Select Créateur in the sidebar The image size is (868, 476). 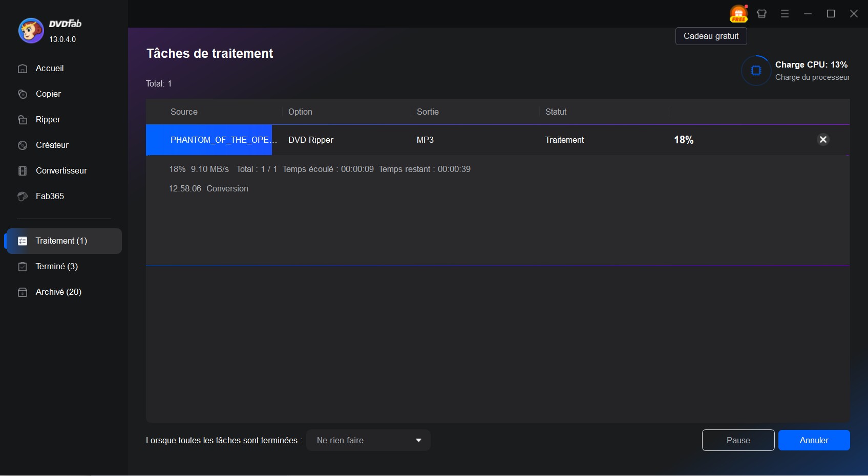point(52,145)
